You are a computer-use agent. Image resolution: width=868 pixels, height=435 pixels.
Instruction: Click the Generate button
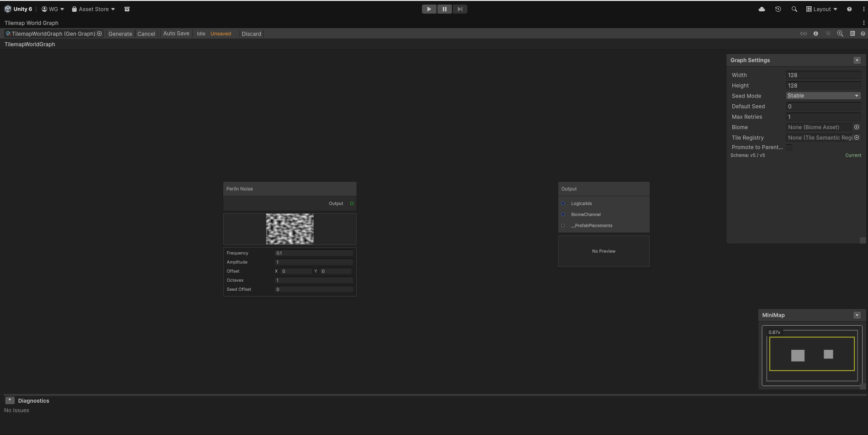pos(120,34)
